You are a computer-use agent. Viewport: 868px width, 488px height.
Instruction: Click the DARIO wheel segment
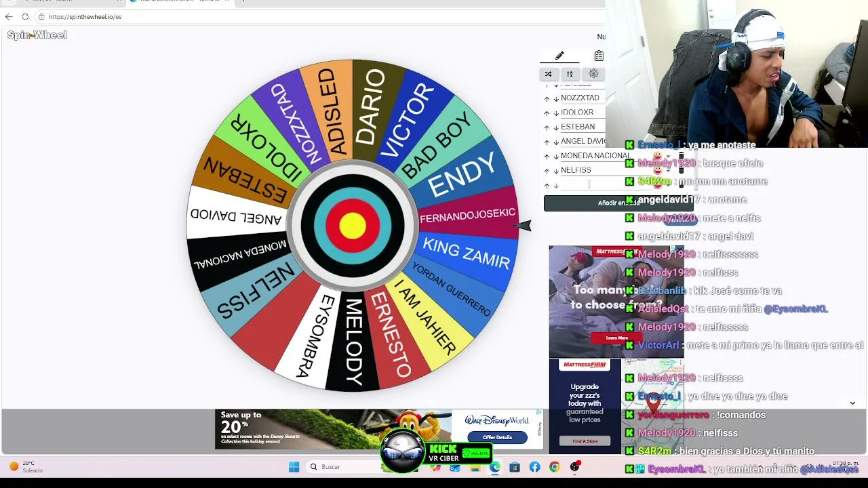tap(370, 108)
